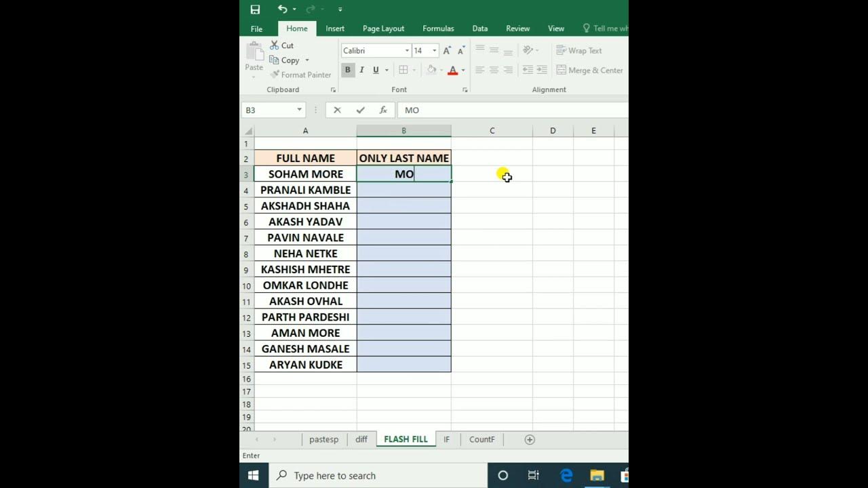
Task: Open the File tab
Action: [256, 28]
